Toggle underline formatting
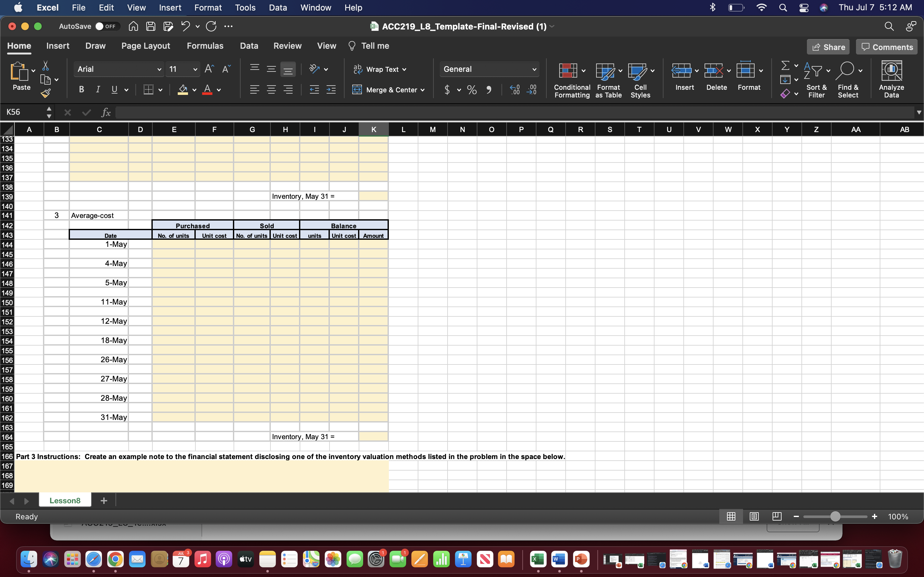 [x=115, y=89]
